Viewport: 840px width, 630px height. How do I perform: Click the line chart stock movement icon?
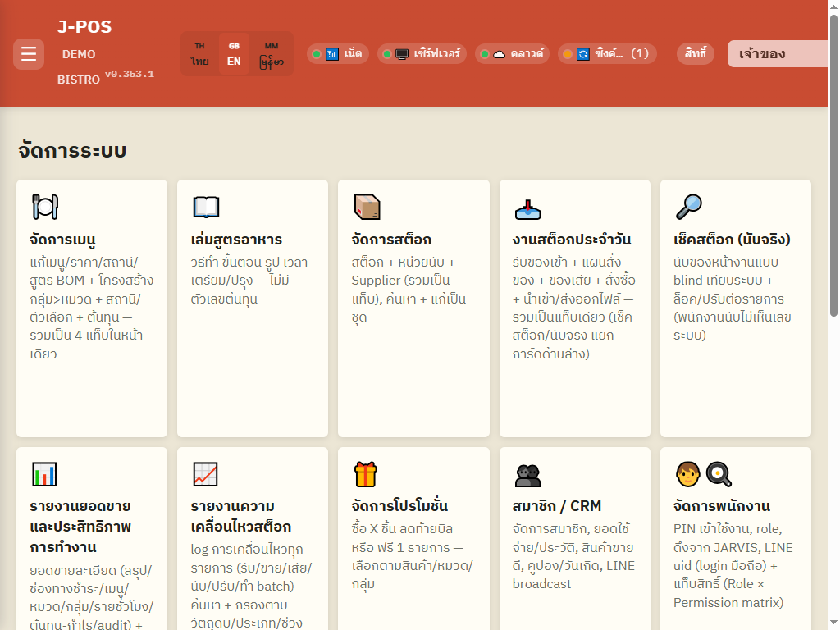[206, 474]
